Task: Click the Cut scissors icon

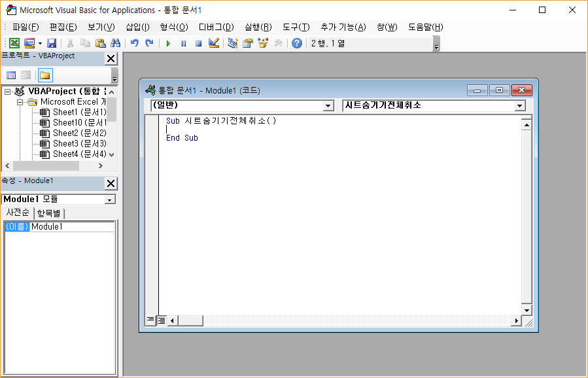Action: (70, 43)
